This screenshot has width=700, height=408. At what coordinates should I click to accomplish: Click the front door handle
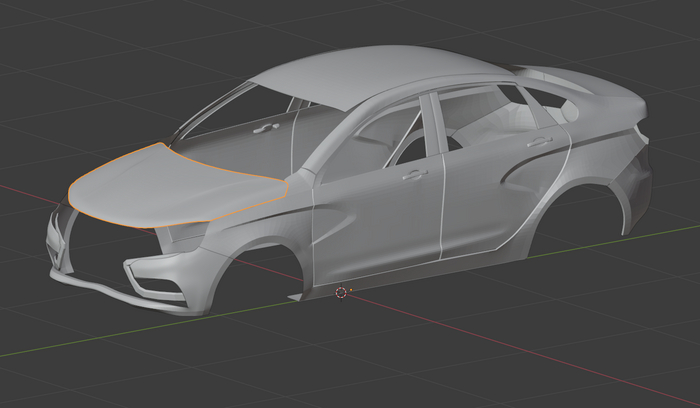(x=414, y=176)
